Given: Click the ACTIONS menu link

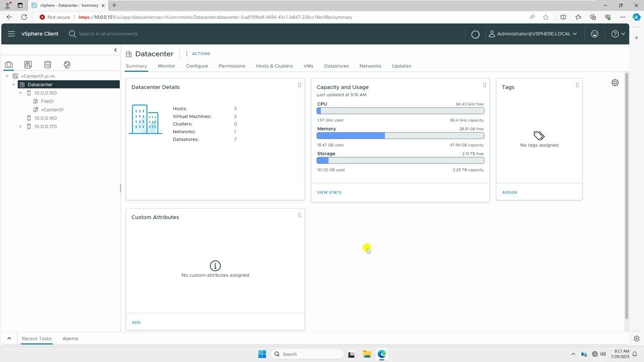Looking at the screenshot, I should [x=201, y=54].
